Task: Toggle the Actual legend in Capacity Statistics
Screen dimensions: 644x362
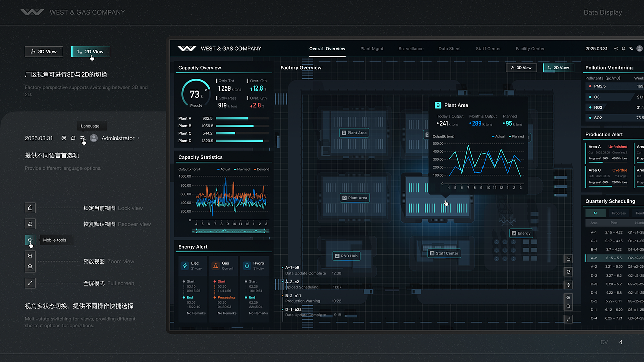Action: coord(224,169)
